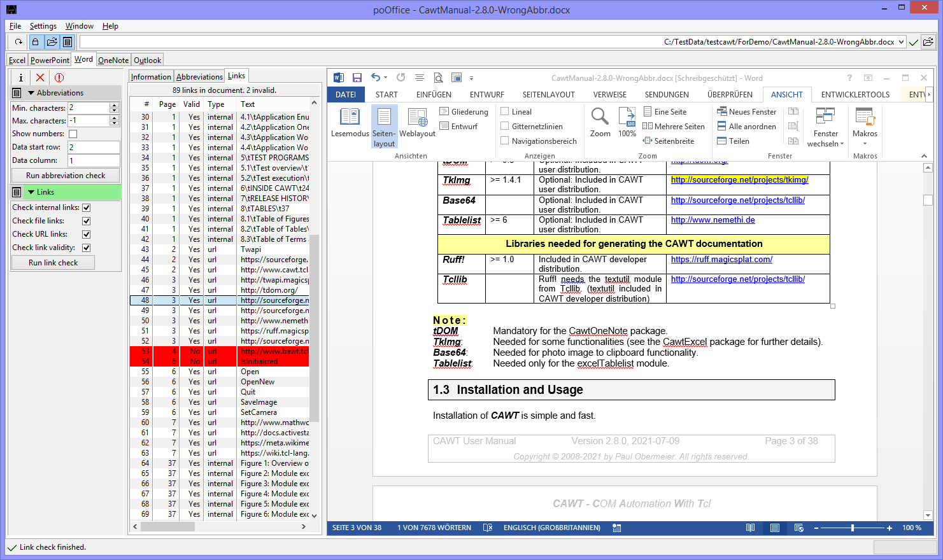Open the file path dropdown arrow
The width and height of the screenshot is (943, 560).
[901, 42]
